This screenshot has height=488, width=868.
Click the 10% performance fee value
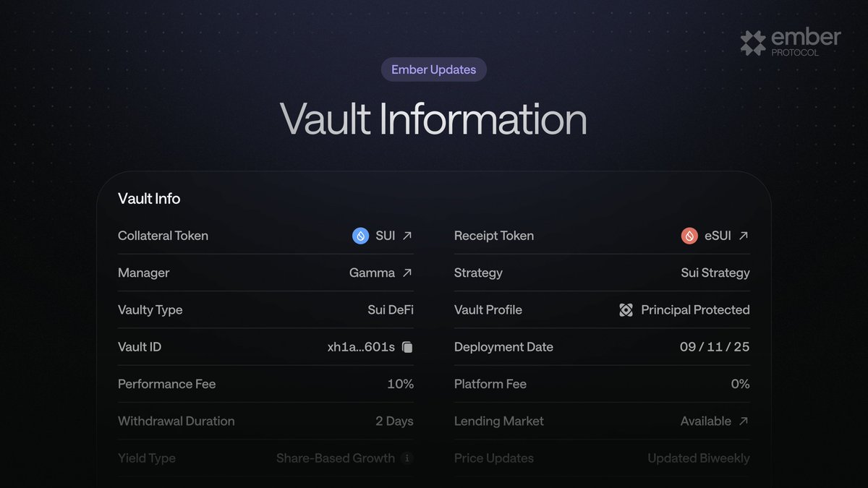pos(401,384)
